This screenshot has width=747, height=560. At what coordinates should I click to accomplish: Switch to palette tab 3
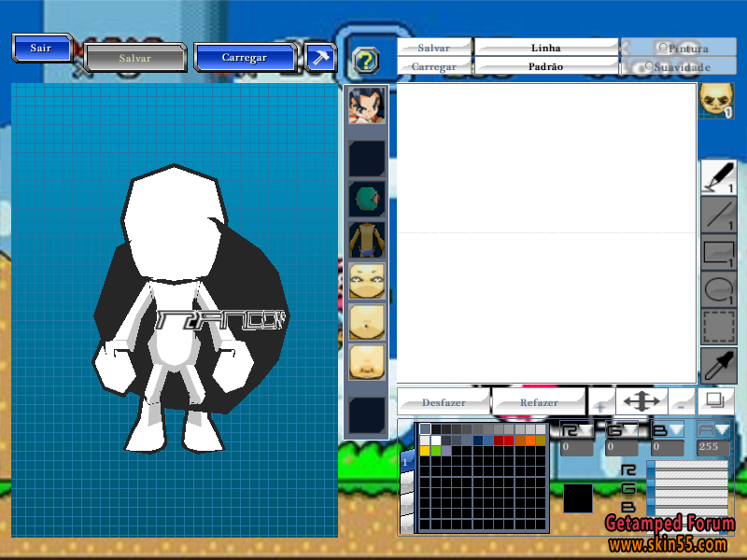point(406,505)
